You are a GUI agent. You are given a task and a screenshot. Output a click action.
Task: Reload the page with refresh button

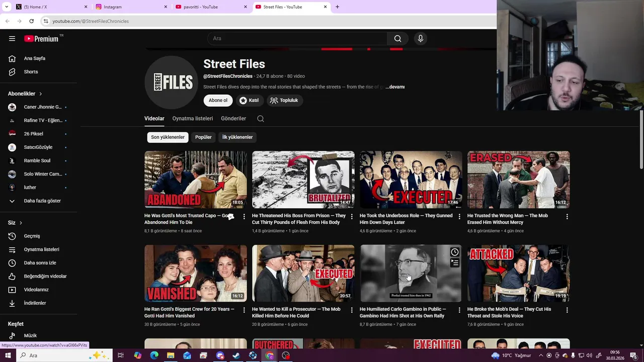pyautogui.click(x=31, y=21)
